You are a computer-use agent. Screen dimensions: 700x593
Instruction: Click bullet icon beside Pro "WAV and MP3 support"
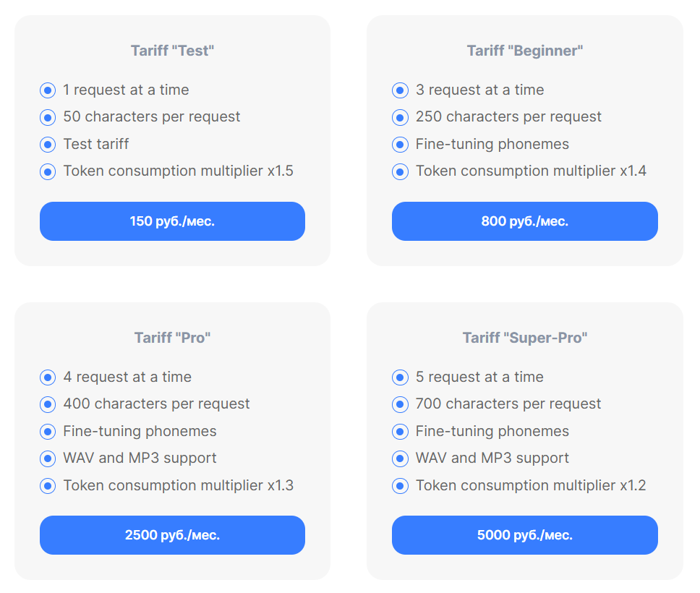[48, 458]
